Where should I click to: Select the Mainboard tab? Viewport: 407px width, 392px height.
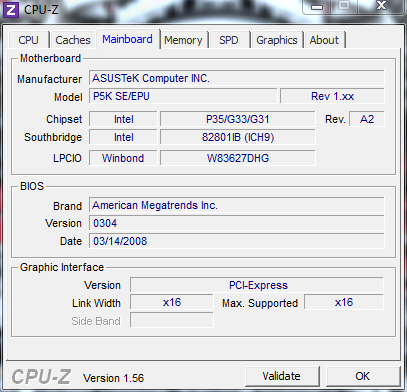pyautogui.click(x=127, y=39)
